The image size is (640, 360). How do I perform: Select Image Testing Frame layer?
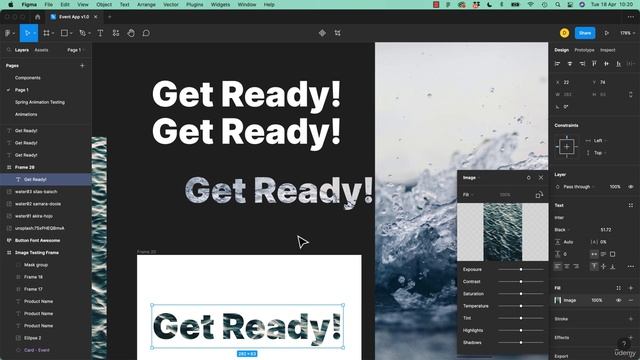45,252
